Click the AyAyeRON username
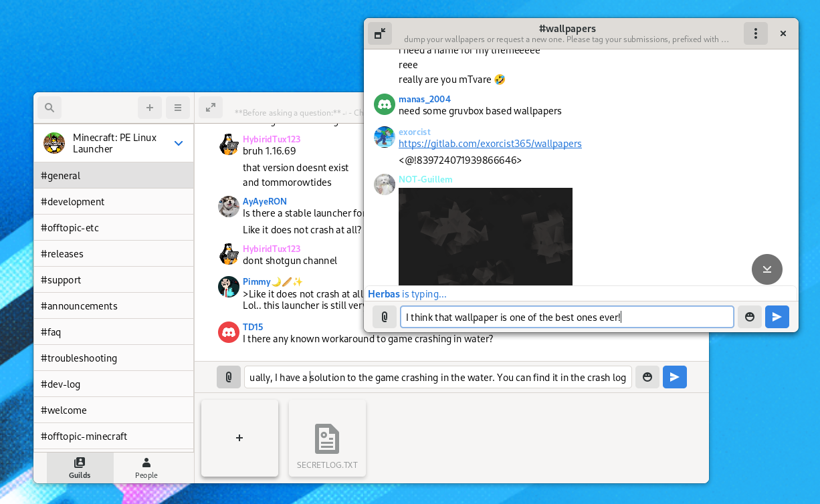820x504 pixels. pyautogui.click(x=265, y=201)
